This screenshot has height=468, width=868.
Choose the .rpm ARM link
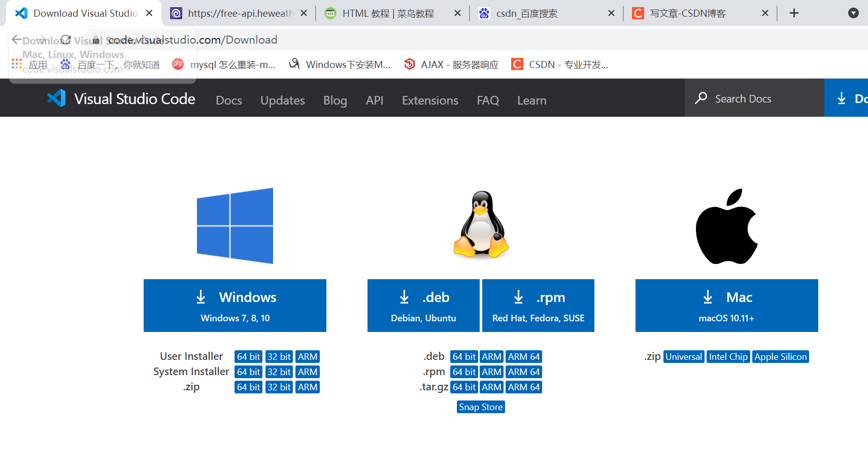491,372
